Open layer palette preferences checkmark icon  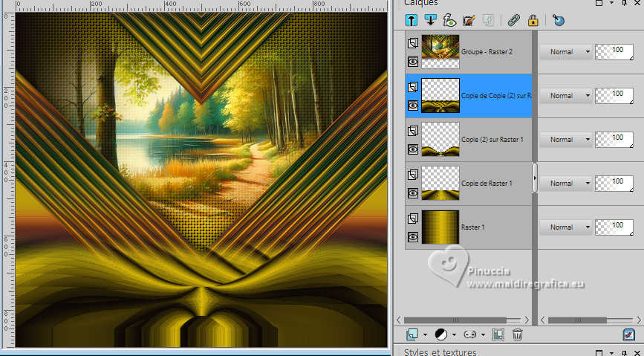628,334
